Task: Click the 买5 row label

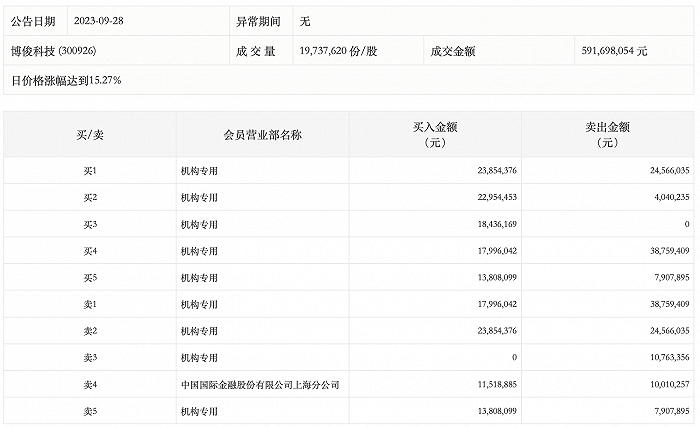Action: 89,277
